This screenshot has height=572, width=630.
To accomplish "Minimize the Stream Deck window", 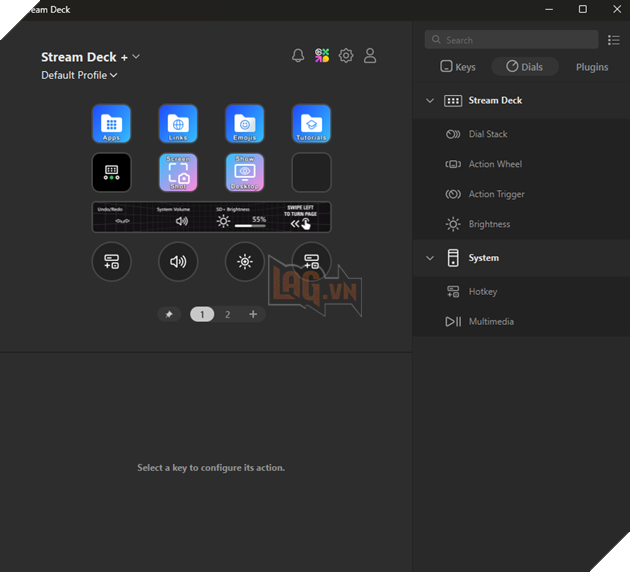I will [x=549, y=9].
